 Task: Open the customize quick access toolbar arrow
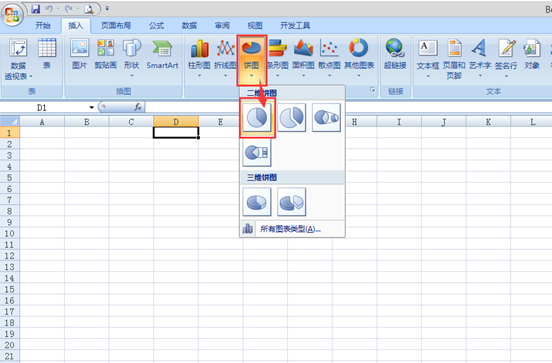(107, 8)
